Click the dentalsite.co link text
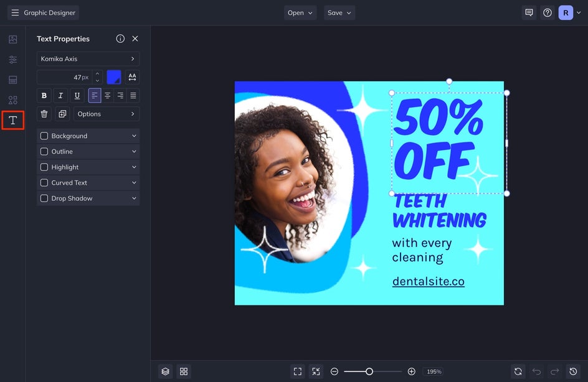The height and width of the screenshot is (382, 588). [429, 281]
